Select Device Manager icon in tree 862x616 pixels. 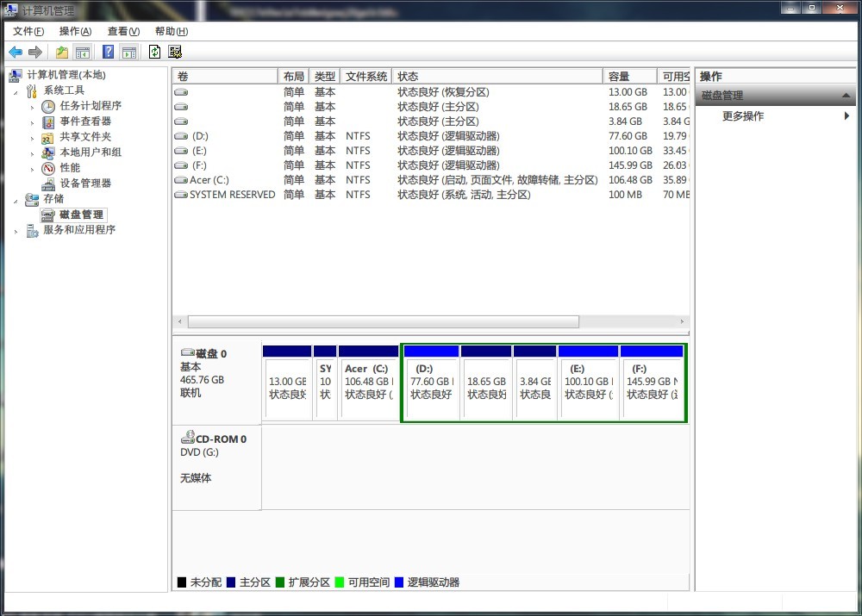point(48,184)
